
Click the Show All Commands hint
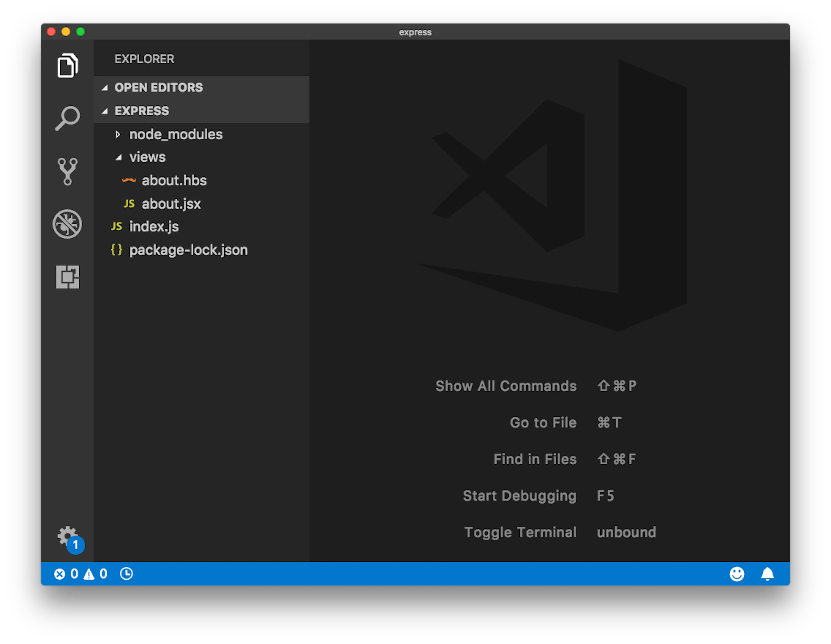(506, 386)
